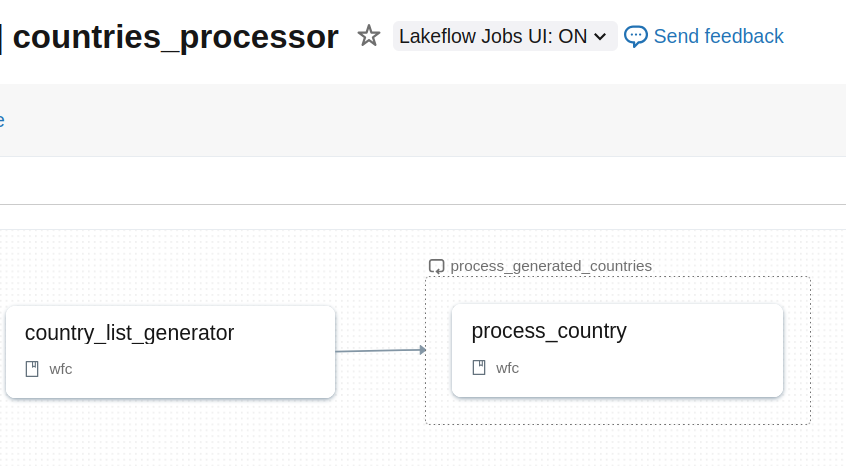
Task: Star the countries_processor job as favorite
Action: (x=369, y=37)
